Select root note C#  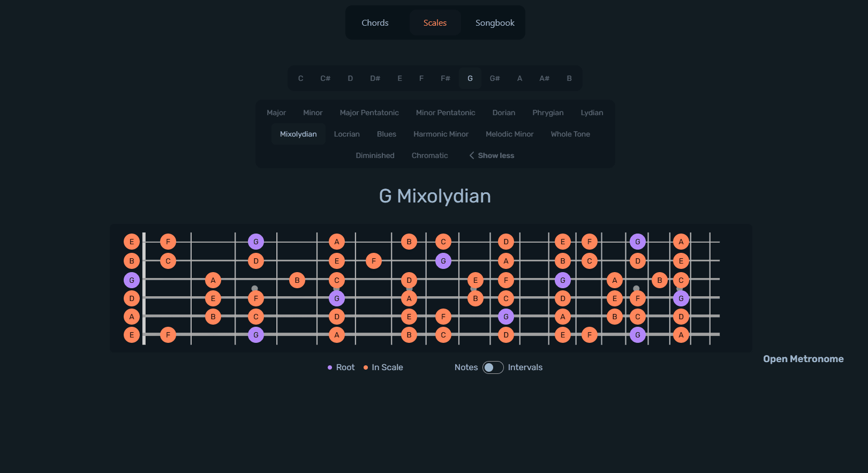pyautogui.click(x=325, y=78)
